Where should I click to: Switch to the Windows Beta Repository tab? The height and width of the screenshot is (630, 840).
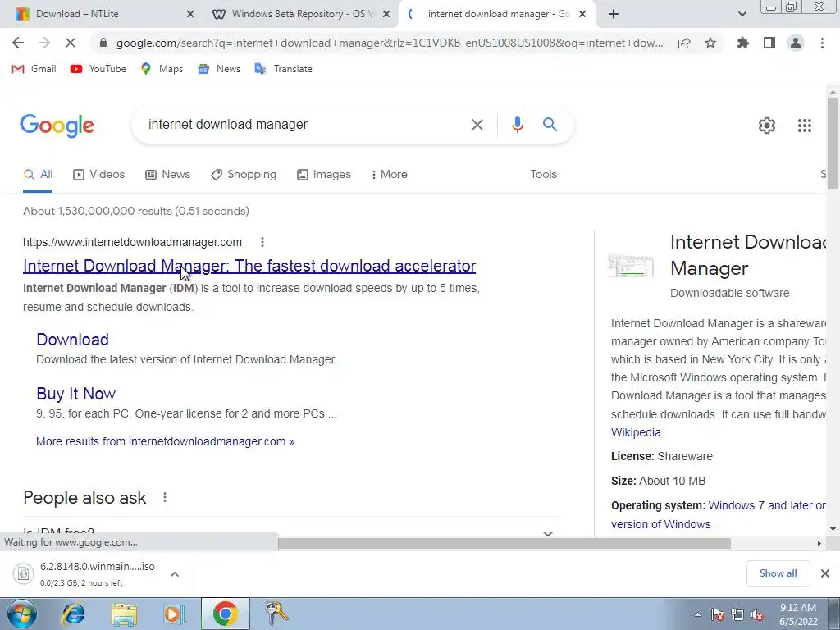click(300, 14)
